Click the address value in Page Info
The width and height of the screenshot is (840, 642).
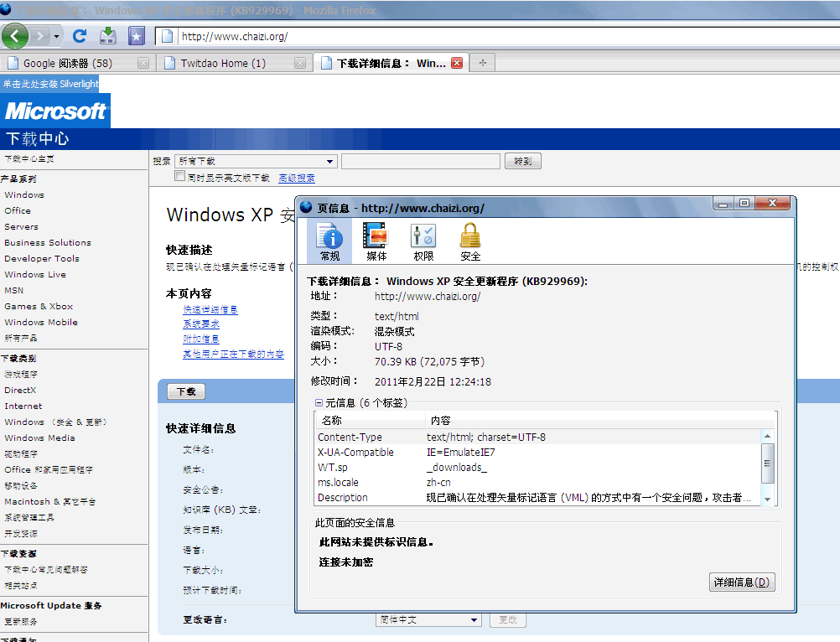tap(427, 296)
